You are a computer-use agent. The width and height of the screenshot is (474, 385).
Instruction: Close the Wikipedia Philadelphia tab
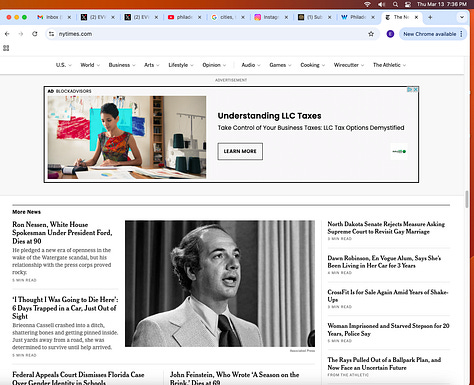[x=373, y=17]
